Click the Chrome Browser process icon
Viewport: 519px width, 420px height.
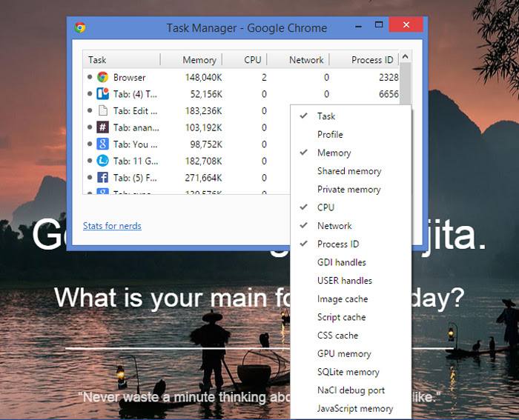click(x=102, y=77)
